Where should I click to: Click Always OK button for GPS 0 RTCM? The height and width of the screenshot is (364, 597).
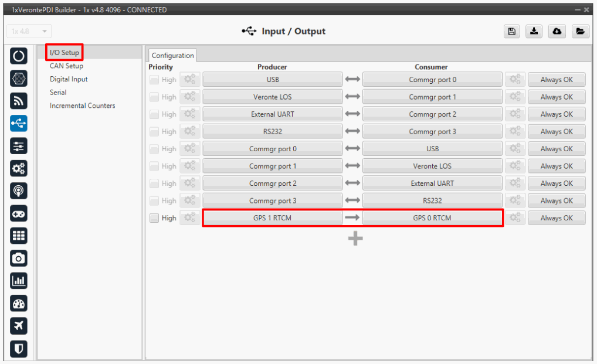(x=556, y=218)
